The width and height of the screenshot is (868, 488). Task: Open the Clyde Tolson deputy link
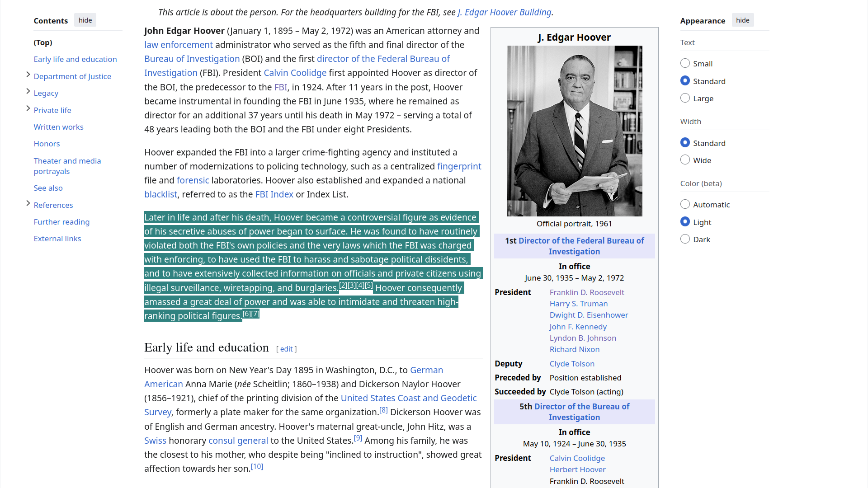[x=572, y=364]
